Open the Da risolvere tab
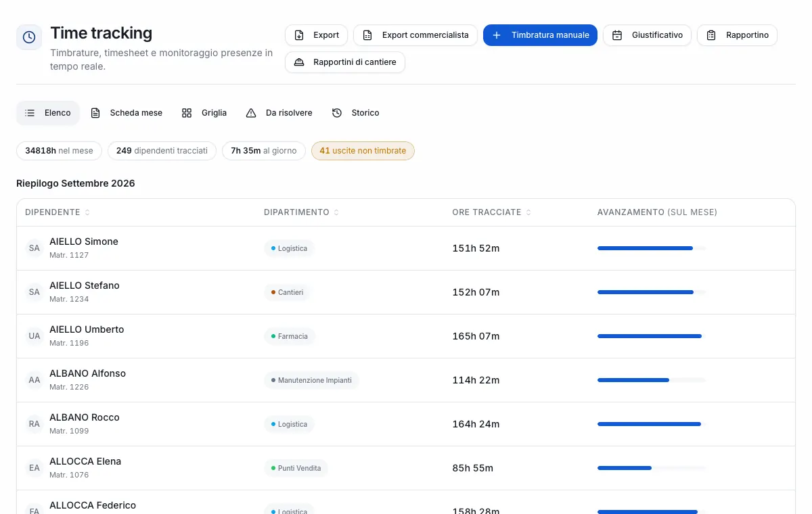 [279, 113]
